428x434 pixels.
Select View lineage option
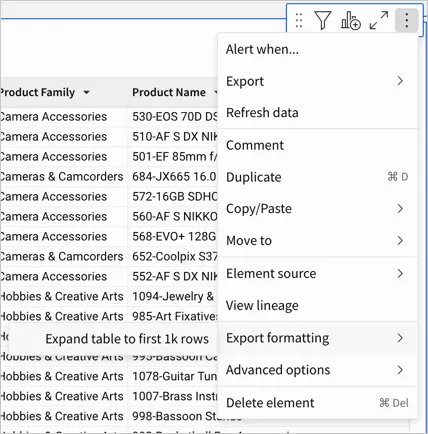pyautogui.click(x=318, y=305)
